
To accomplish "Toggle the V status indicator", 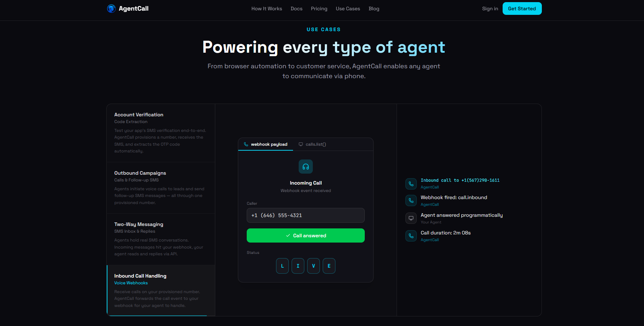I will [x=313, y=266].
